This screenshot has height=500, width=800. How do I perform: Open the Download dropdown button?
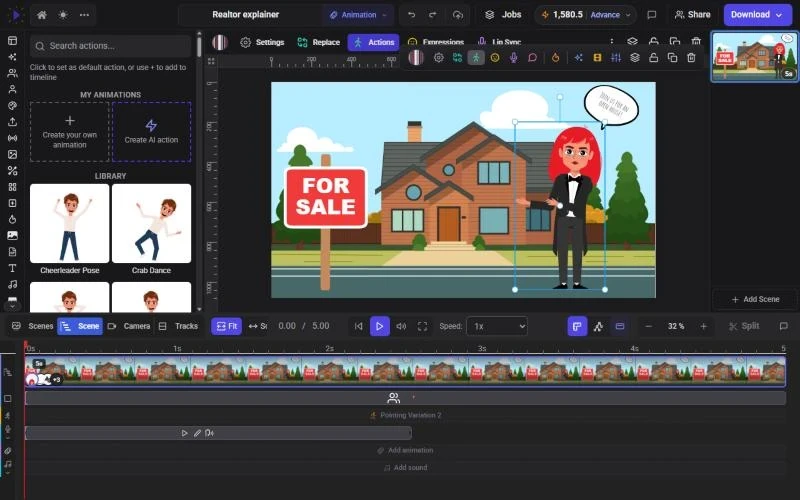point(757,15)
